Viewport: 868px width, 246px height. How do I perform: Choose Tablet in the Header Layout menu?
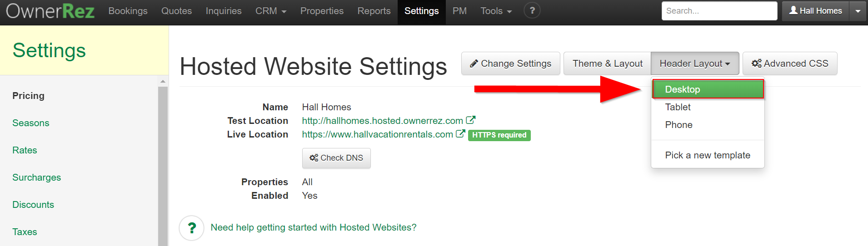pyautogui.click(x=678, y=107)
